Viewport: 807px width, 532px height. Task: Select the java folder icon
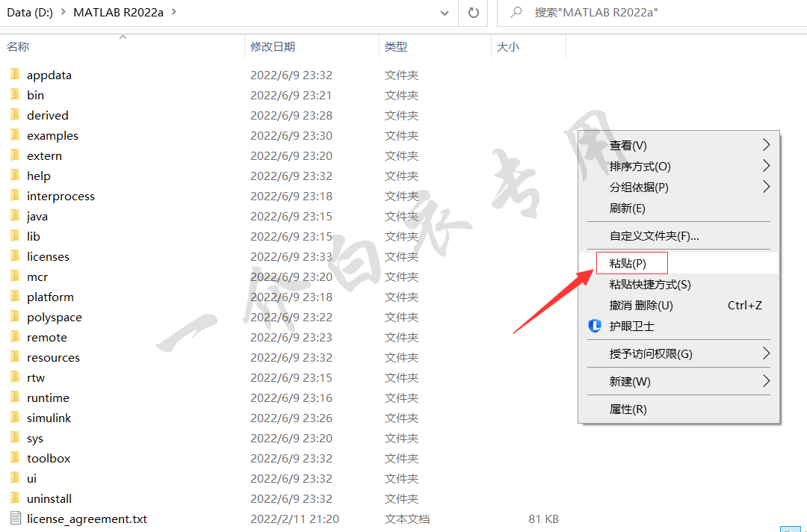tap(15, 216)
